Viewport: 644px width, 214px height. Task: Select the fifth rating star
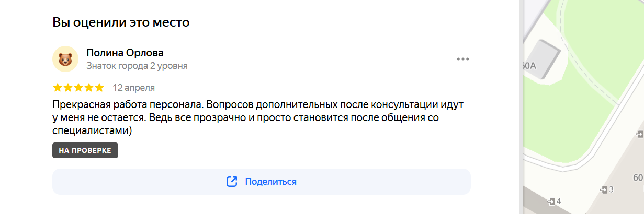pyautogui.click(x=99, y=88)
